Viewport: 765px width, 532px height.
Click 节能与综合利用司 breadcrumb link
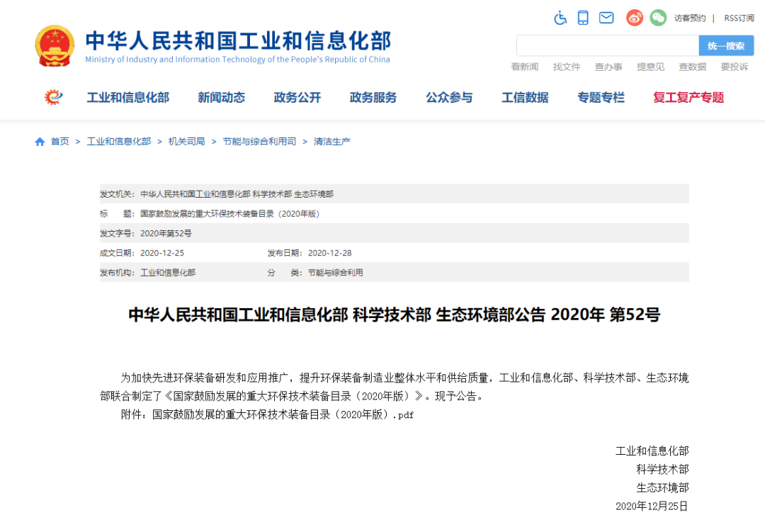[259, 142]
